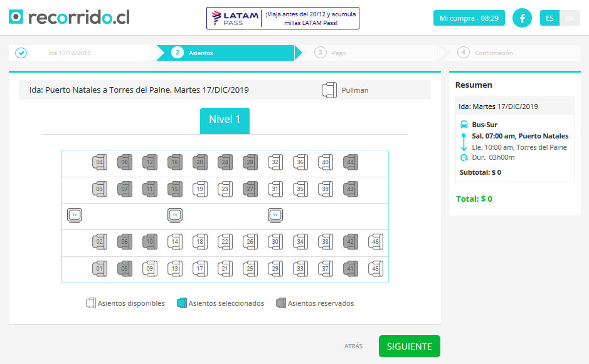
Task: Click the Total: $ 0 text
Action: (x=474, y=199)
